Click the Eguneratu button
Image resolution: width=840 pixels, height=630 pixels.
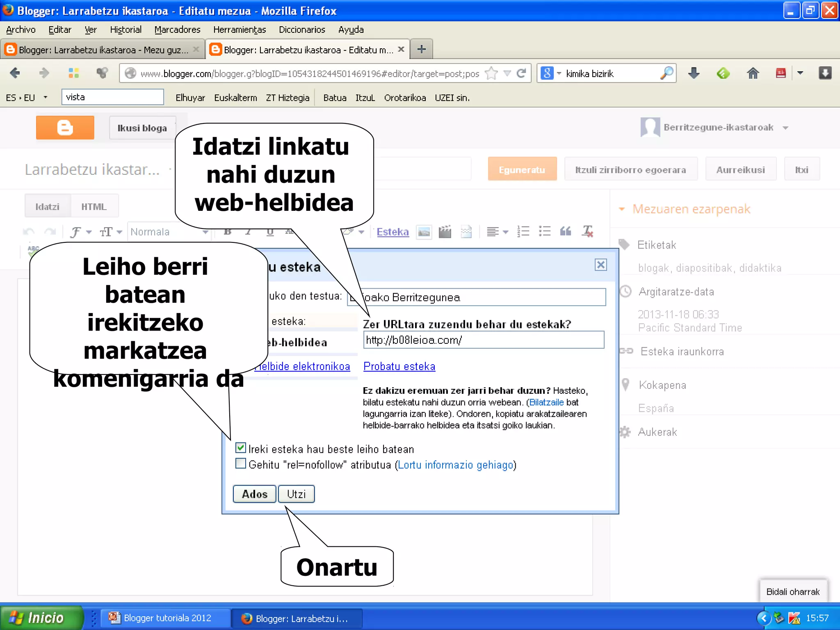522,169
